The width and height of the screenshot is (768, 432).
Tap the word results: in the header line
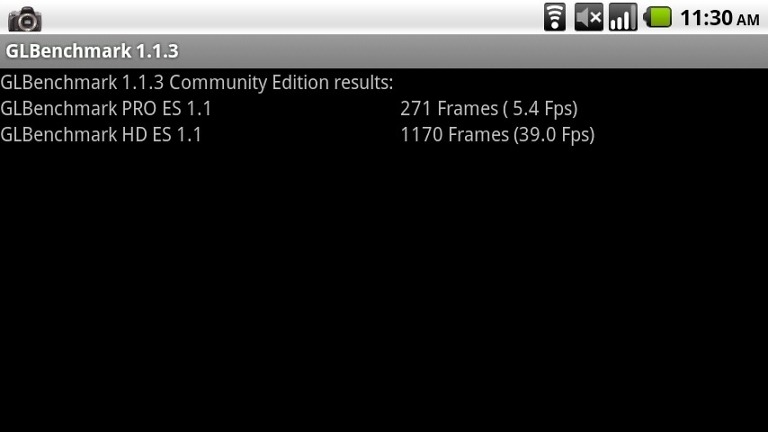[x=363, y=82]
